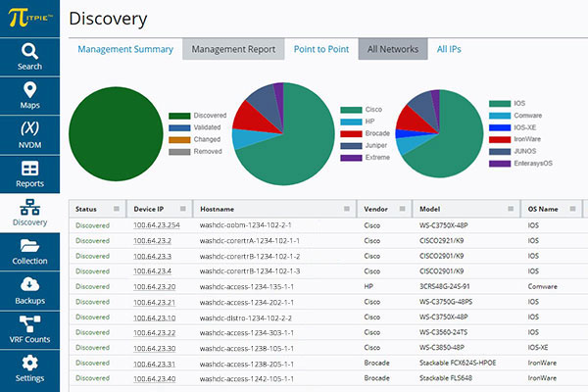The width and height of the screenshot is (588, 392).
Task: Switch to the Management Summary tab
Action: tap(125, 49)
